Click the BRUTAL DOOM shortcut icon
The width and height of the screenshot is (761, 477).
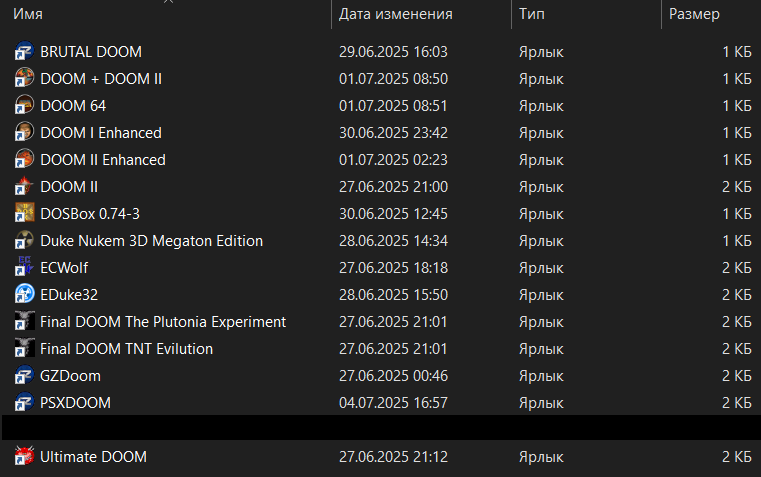25,52
